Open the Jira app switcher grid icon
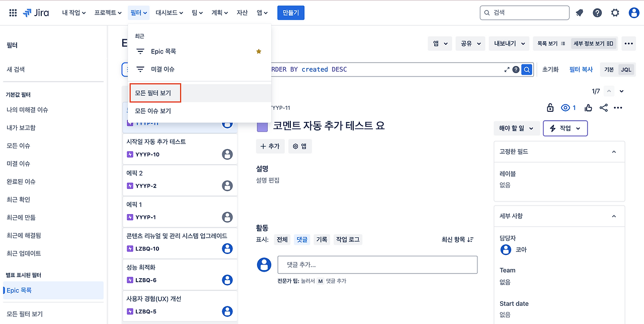The height and width of the screenshot is (324, 644). pyautogui.click(x=13, y=13)
